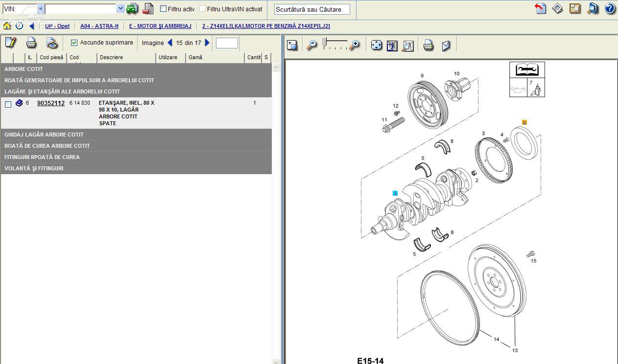Viewport: 618px width, 364px height.
Task: Click the red car document icon
Action: point(148,8)
